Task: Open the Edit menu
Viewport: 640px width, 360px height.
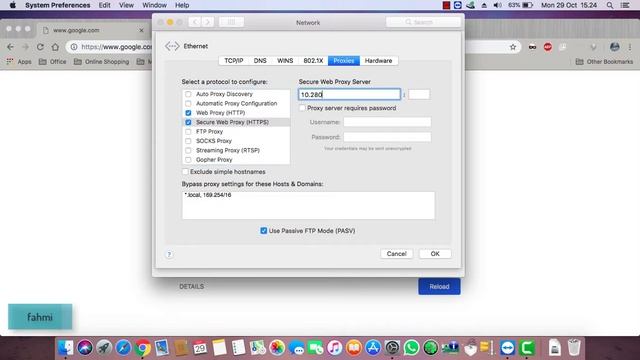Action: 104,5
